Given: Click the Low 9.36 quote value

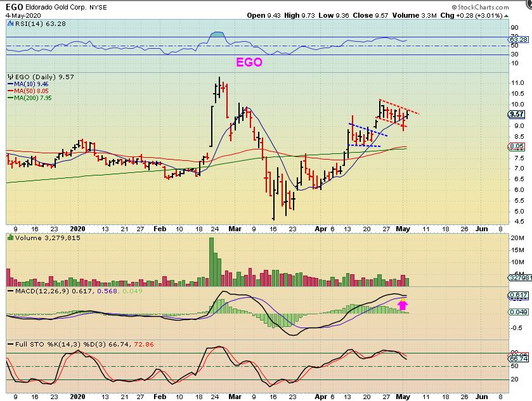Looking at the screenshot, I should point(334,16).
